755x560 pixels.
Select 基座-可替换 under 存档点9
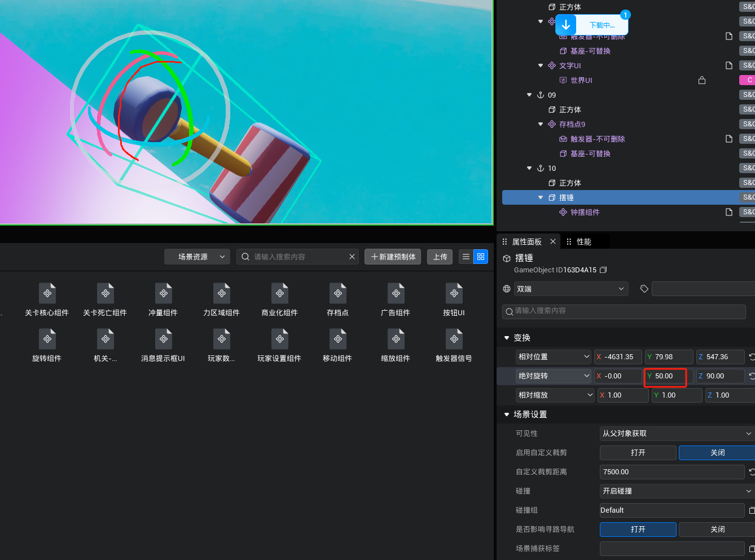[x=590, y=153]
